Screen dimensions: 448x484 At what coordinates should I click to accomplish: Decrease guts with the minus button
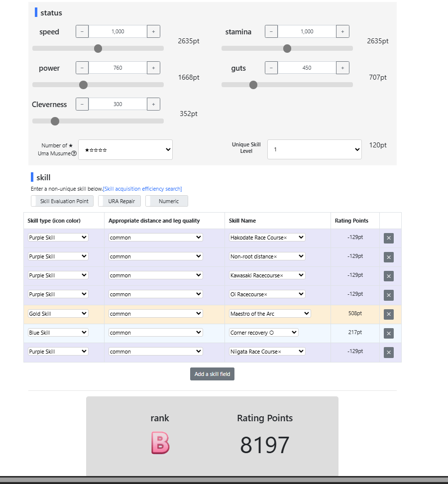tap(271, 68)
